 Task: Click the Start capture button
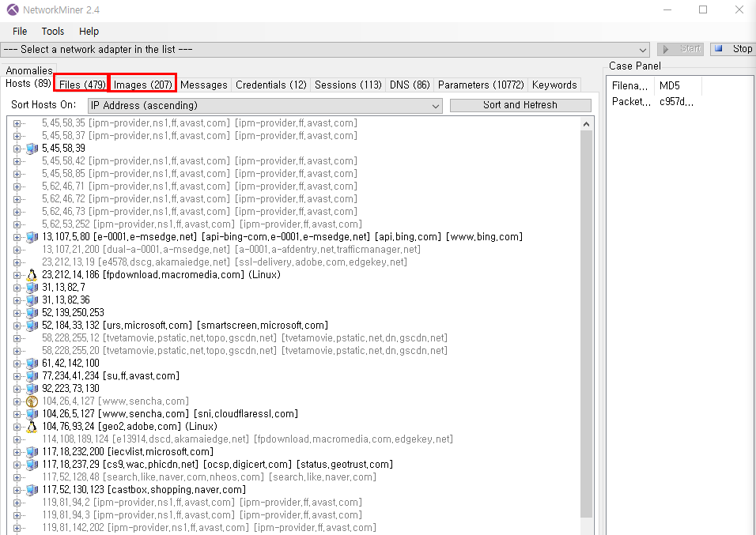[680, 49]
